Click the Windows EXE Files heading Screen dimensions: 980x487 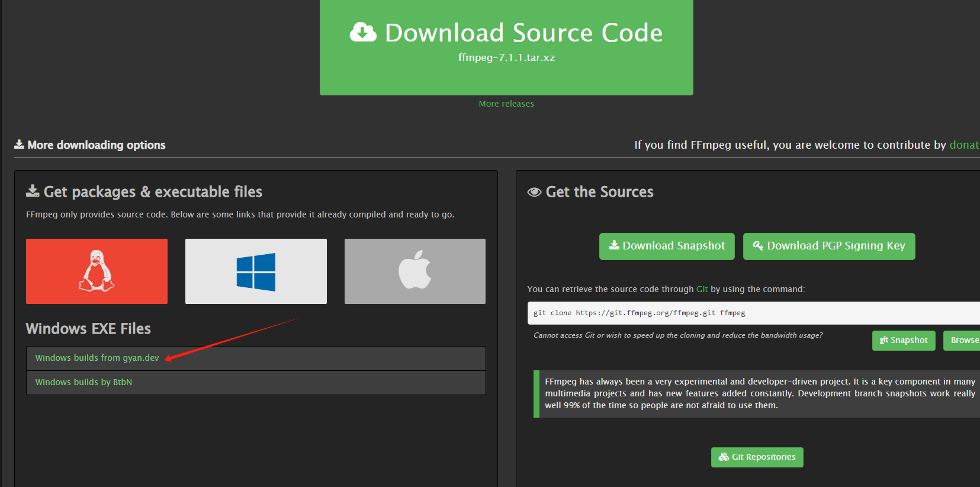point(88,329)
